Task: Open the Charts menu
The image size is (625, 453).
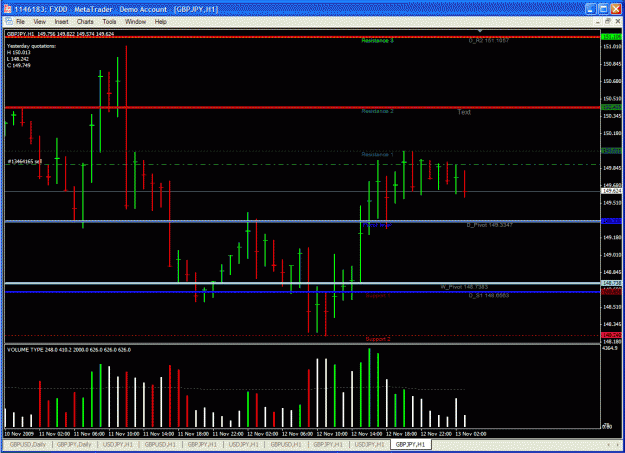Action: point(85,22)
